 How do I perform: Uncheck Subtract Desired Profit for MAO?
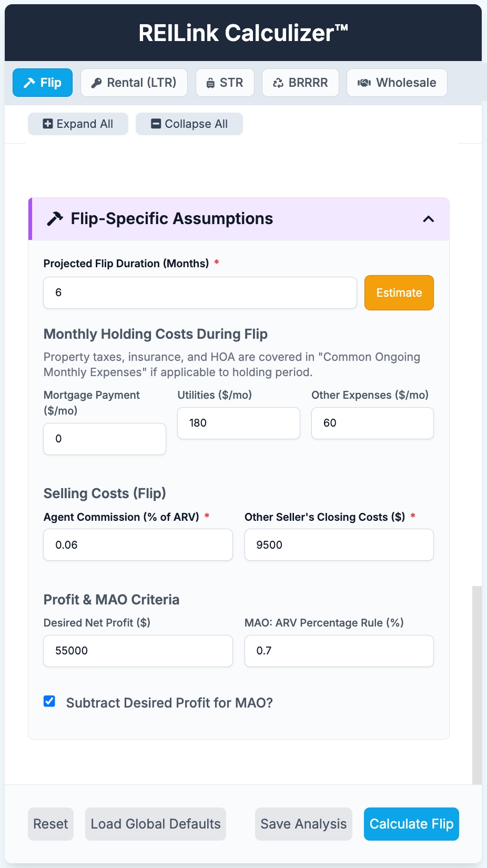click(x=49, y=701)
